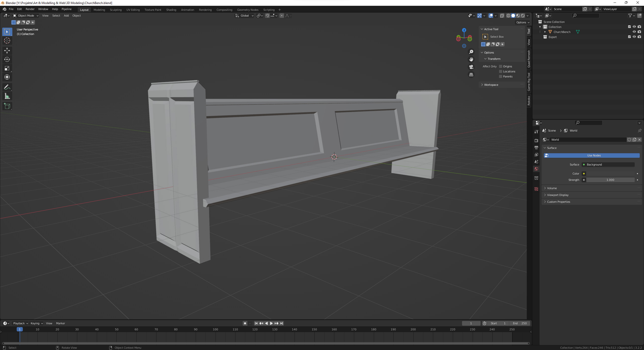Open Render properties tab icon
The image size is (644, 350).
coord(536,140)
